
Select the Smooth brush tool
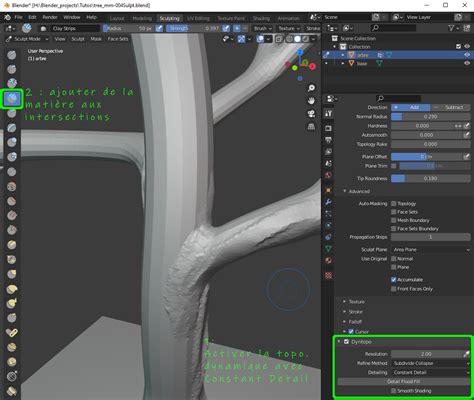(12, 187)
